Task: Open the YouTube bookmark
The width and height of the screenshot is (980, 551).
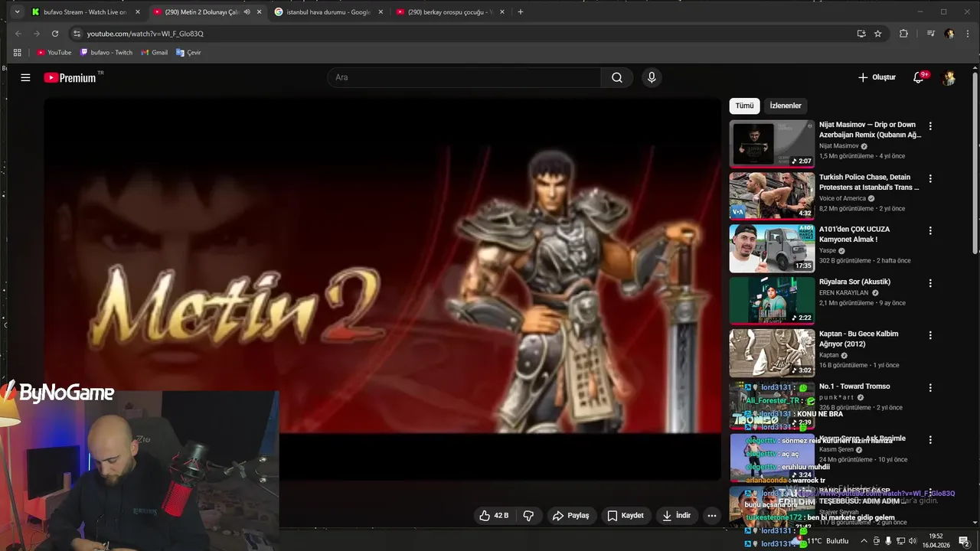Action: [x=54, y=53]
